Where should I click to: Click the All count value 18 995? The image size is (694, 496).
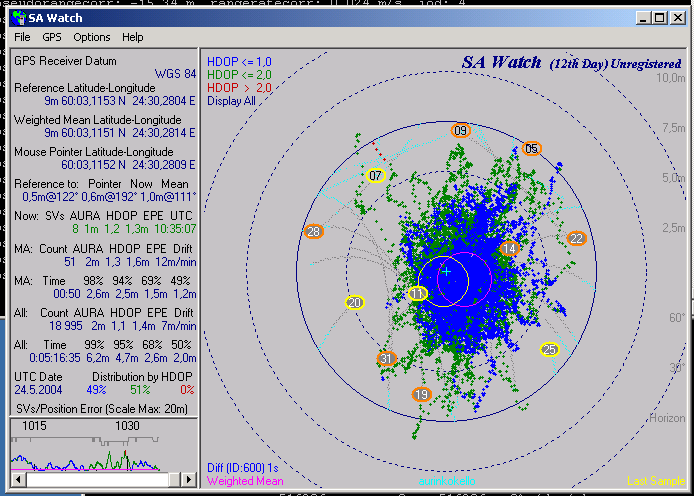pyautogui.click(x=66, y=326)
